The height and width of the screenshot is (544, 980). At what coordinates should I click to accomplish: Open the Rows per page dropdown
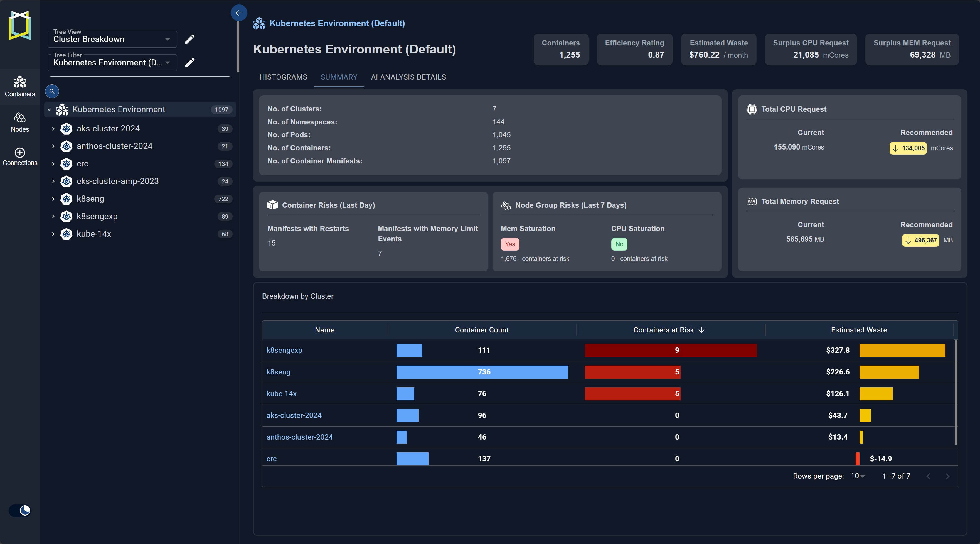coord(858,476)
